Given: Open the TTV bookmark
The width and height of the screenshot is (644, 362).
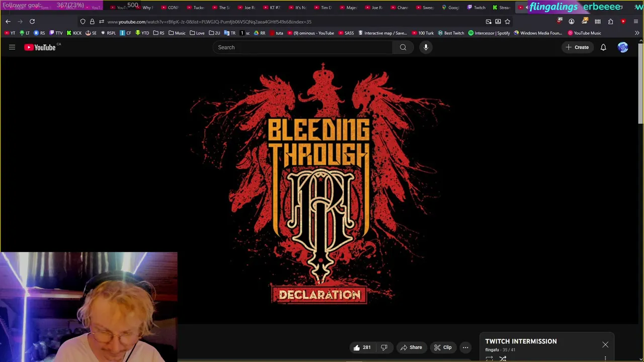Looking at the screenshot, I should click(x=56, y=33).
